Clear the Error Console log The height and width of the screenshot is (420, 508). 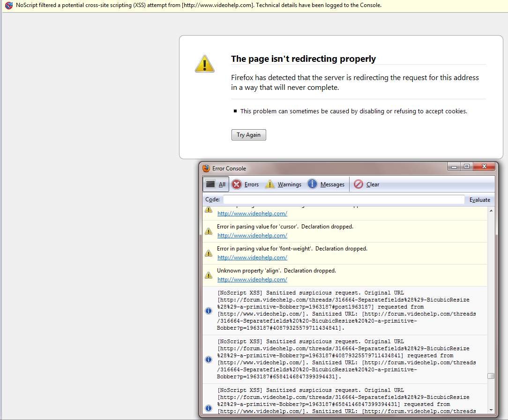pyautogui.click(x=366, y=184)
